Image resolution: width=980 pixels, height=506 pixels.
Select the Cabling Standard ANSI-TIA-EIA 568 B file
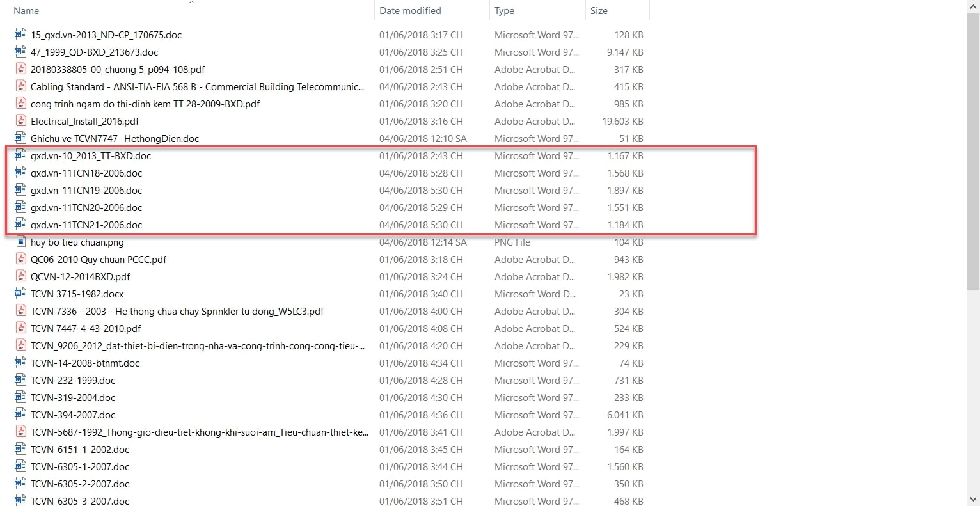click(x=197, y=86)
